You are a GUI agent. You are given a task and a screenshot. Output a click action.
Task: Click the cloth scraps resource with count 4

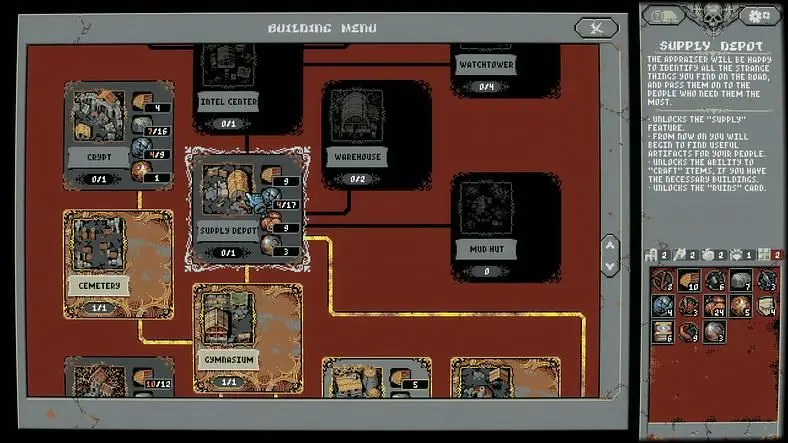pyautogui.click(x=767, y=306)
